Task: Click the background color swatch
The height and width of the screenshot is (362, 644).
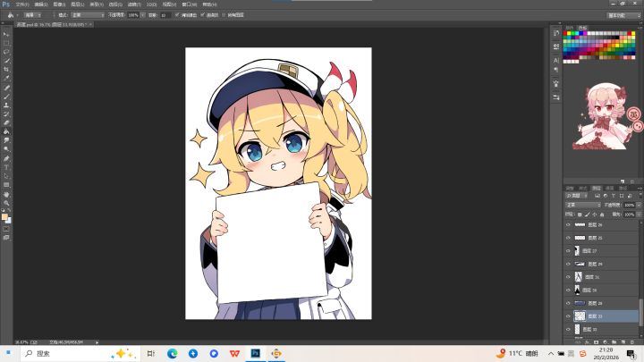Action: [x=9, y=221]
